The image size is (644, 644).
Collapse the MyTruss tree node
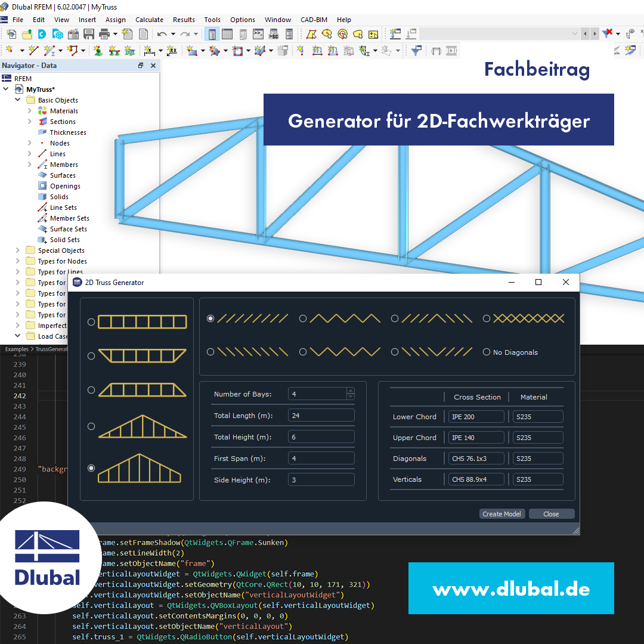(6, 89)
